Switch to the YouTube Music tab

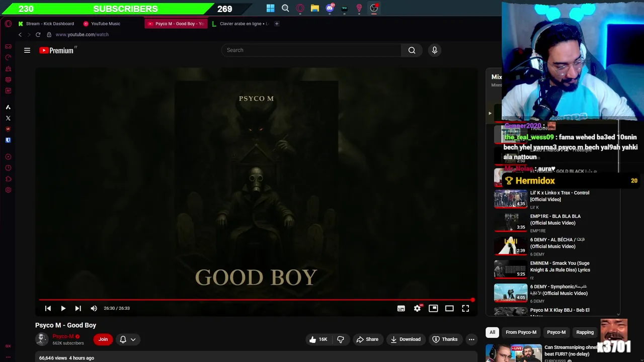click(102, 24)
